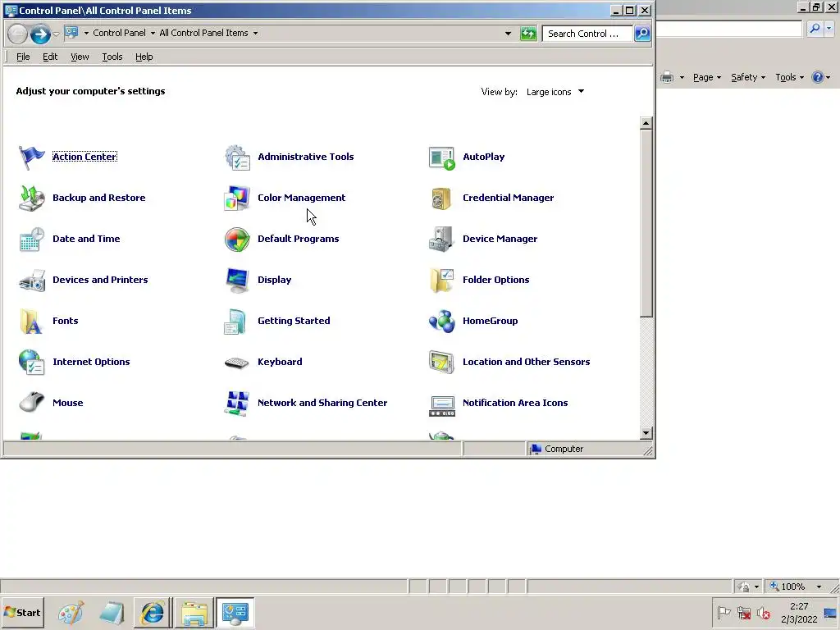Click the Credential Manager safe icon
Screen dimensions: 840x630
click(x=442, y=198)
